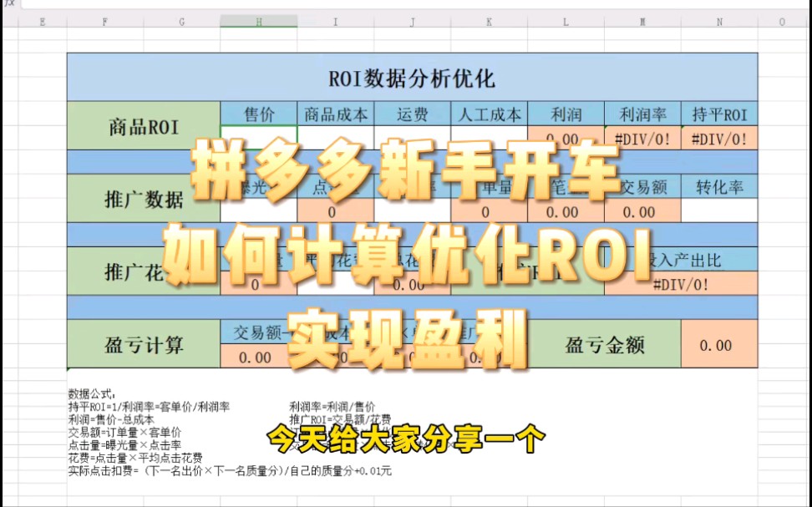
Task: Click the #DIV/0! cell under 持平ROI
Action: point(719,139)
